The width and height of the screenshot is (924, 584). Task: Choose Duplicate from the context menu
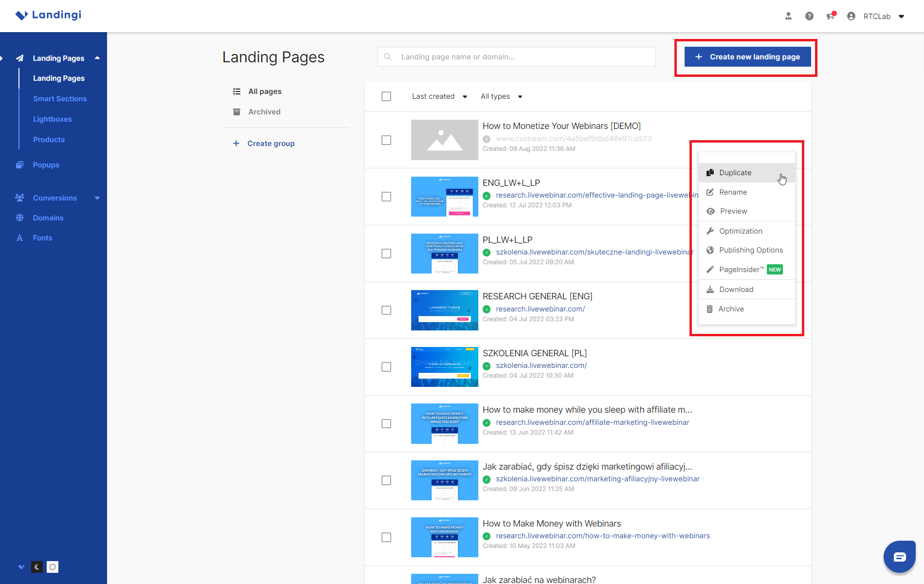(735, 173)
